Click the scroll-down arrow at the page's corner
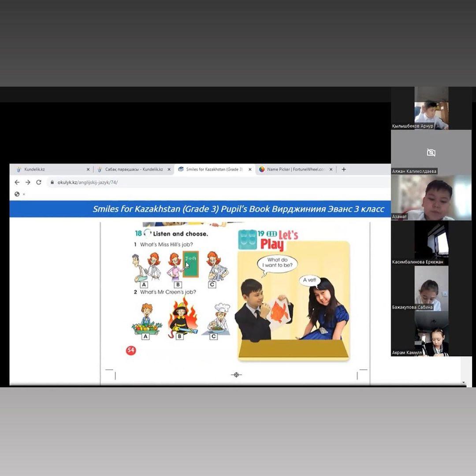 [x=464, y=383]
